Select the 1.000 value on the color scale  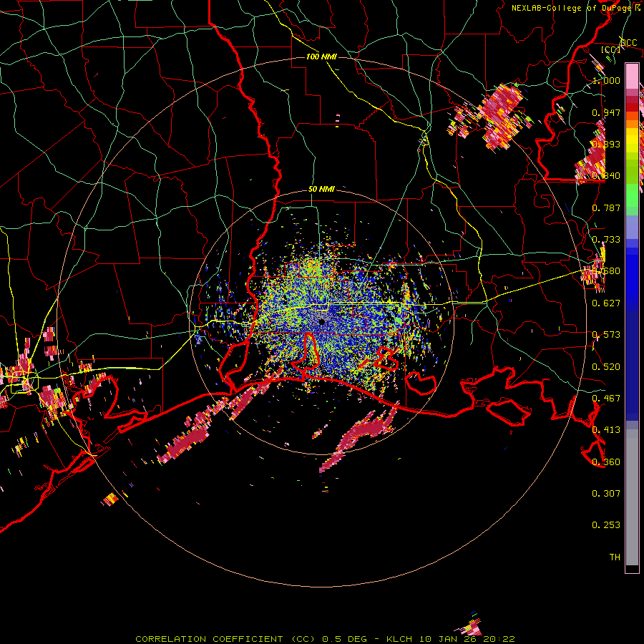click(606, 80)
